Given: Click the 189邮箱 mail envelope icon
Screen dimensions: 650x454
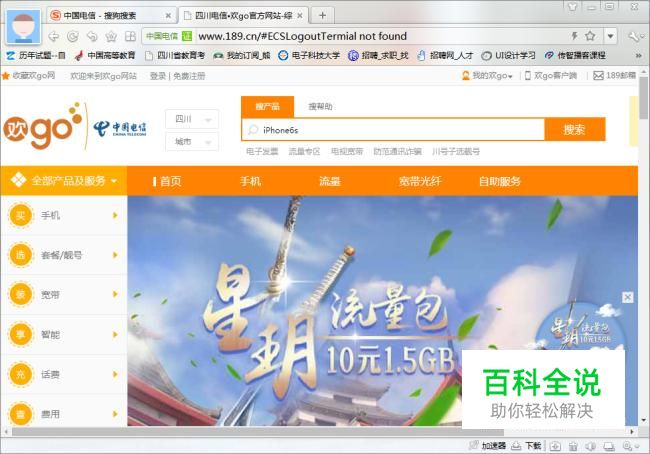Looking at the screenshot, I should click(x=598, y=75).
